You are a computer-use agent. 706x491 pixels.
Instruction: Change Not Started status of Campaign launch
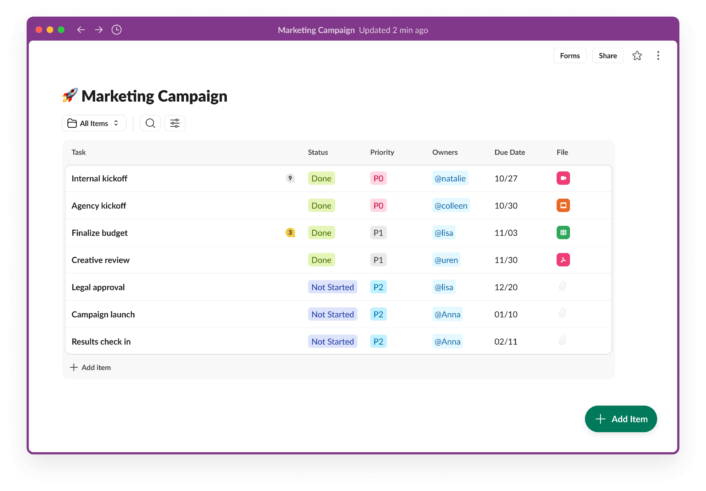coord(332,314)
